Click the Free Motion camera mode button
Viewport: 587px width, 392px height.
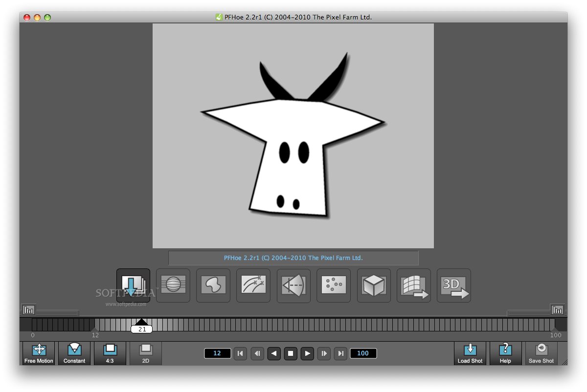(x=39, y=353)
